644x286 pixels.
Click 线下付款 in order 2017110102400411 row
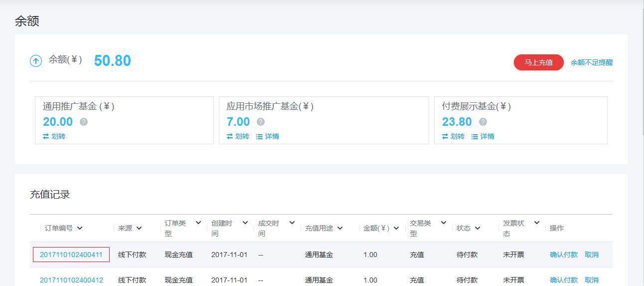click(x=132, y=255)
